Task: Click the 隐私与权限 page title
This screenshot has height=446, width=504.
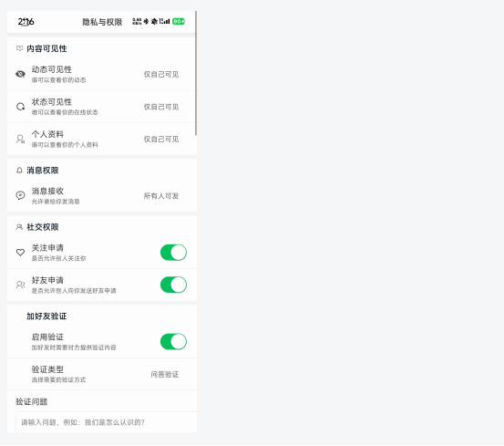Action: (x=102, y=22)
